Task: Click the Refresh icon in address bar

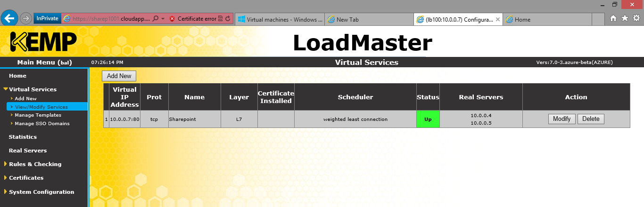Action: click(228, 19)
